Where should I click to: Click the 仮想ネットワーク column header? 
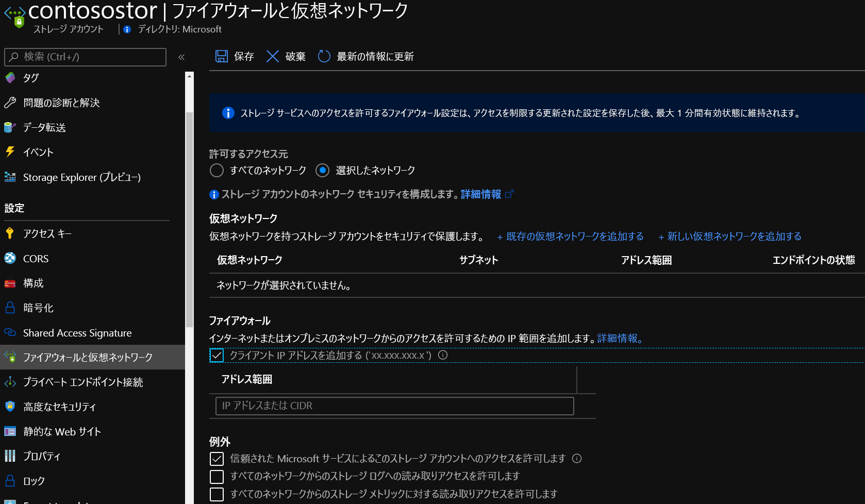pyautogui.click(x=249, y=260)
